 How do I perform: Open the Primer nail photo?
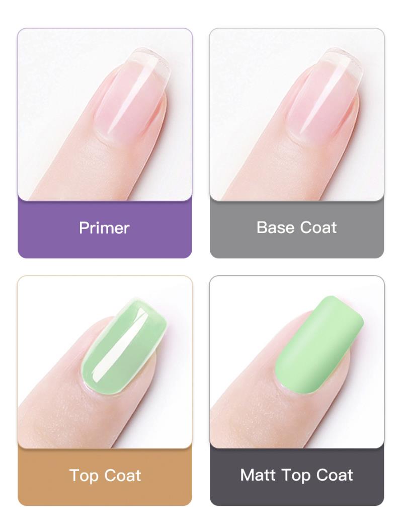click(105, 114)
